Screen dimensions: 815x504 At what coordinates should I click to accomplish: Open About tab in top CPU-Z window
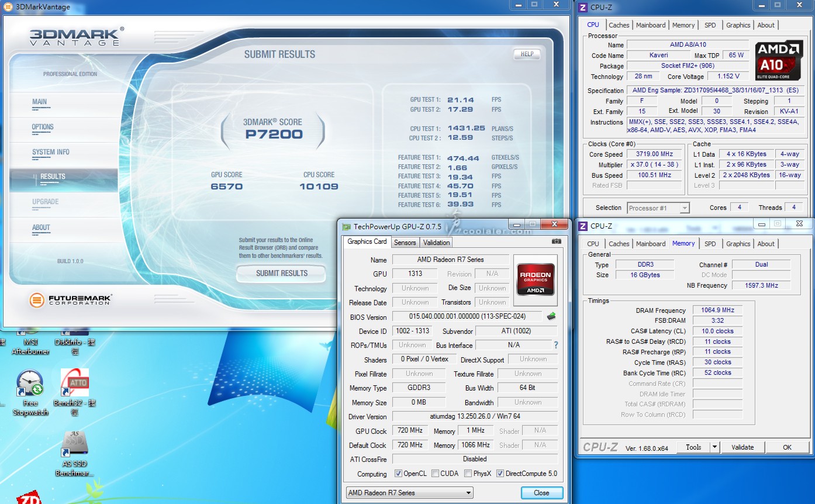[x=766, y=25]
